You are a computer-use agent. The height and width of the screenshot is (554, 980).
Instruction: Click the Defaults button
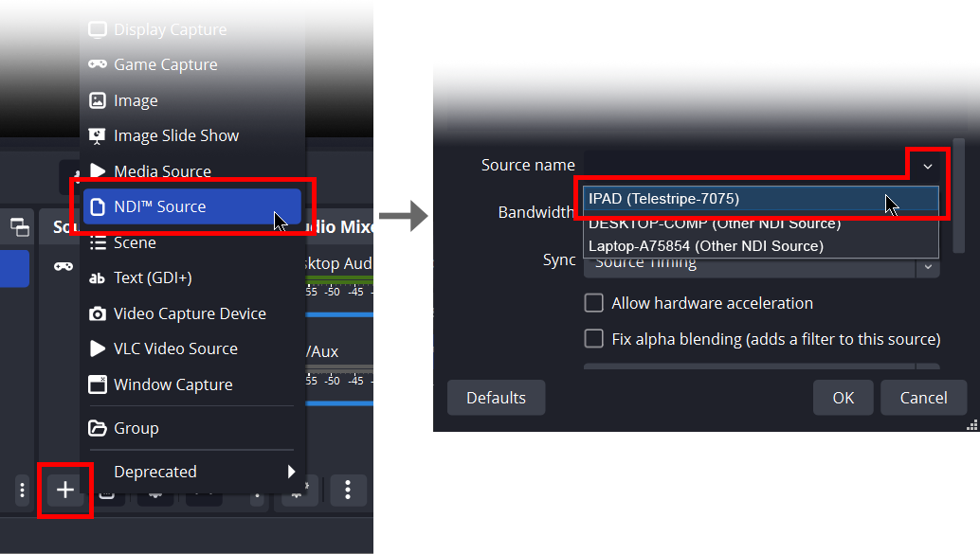pos(496,398)
